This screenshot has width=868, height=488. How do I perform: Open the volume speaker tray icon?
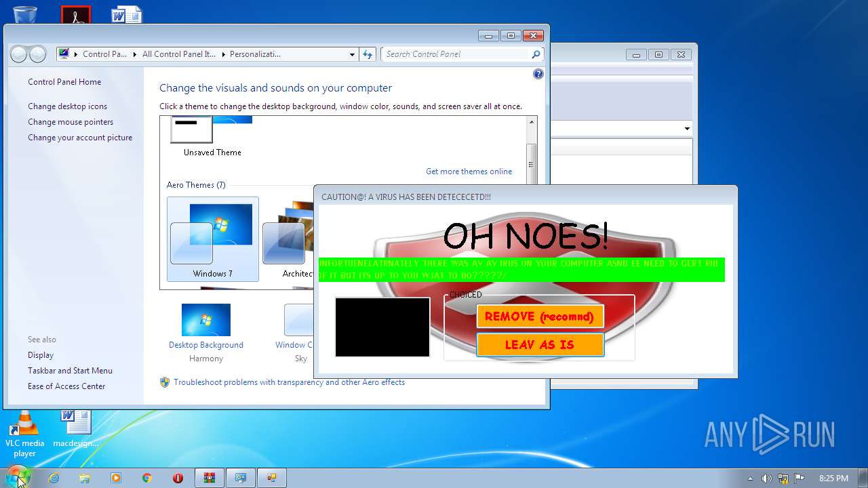(x=766, y=479)
